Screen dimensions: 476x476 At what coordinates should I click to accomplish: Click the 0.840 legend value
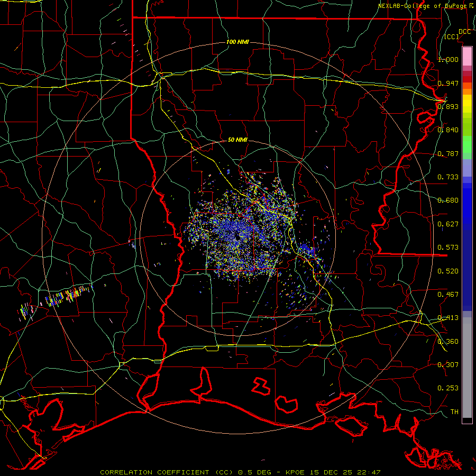click(448, 130)
